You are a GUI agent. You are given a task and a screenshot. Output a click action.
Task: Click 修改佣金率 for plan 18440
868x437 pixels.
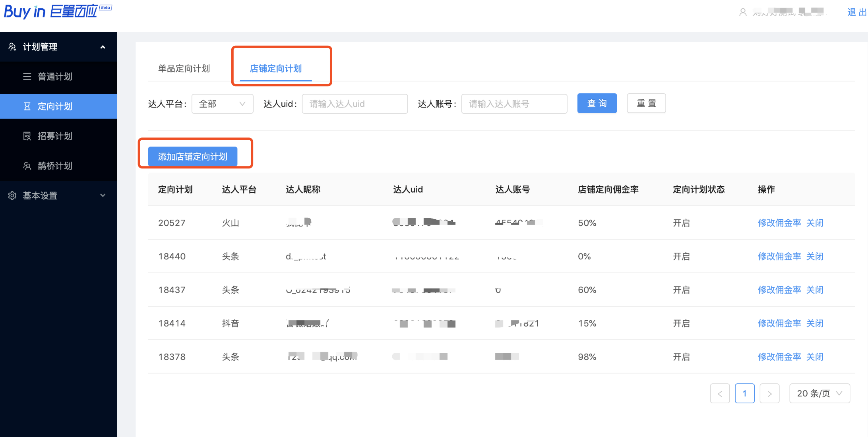(x=779, y=256)
